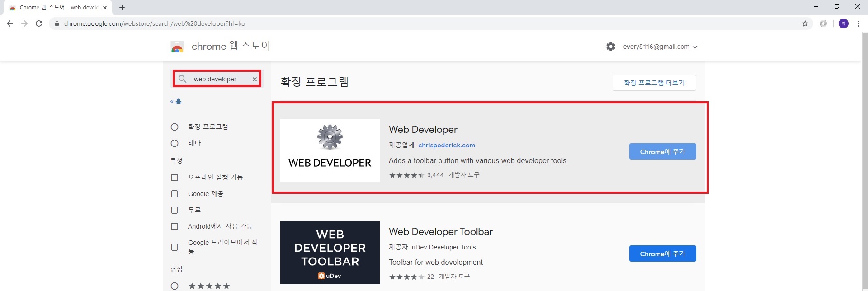This screenshot has height=291, width=868.
Task: Click Adds a toolbar button description
Action: pos(478,160)
